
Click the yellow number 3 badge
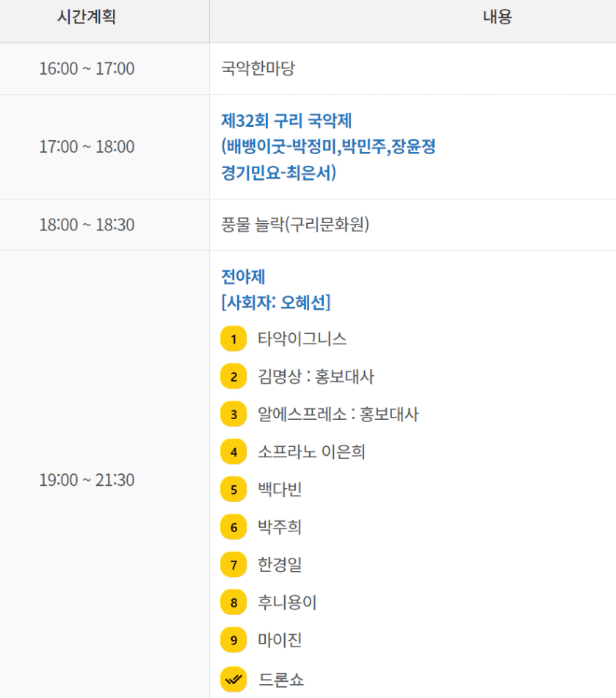click(x=233, y=415)
